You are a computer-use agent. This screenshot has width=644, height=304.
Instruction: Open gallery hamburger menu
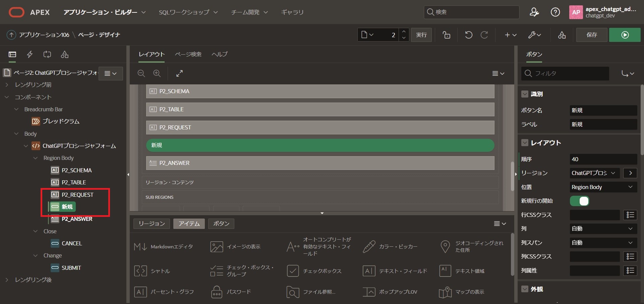500,224
